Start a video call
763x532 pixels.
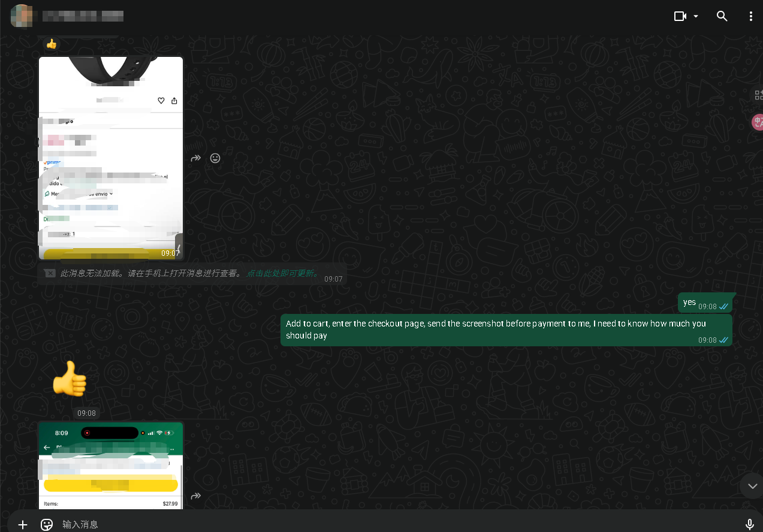click(680, 16)
